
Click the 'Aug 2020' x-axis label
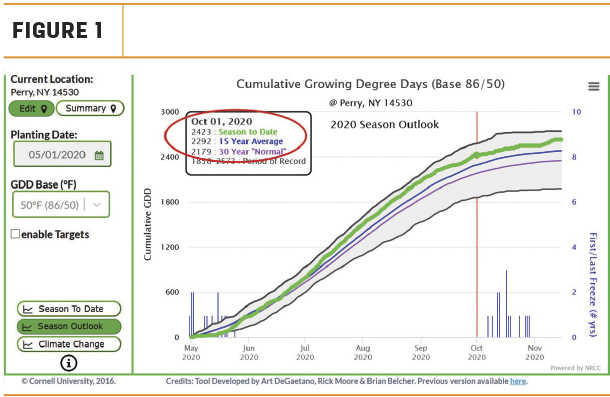(x=363, y=353)
